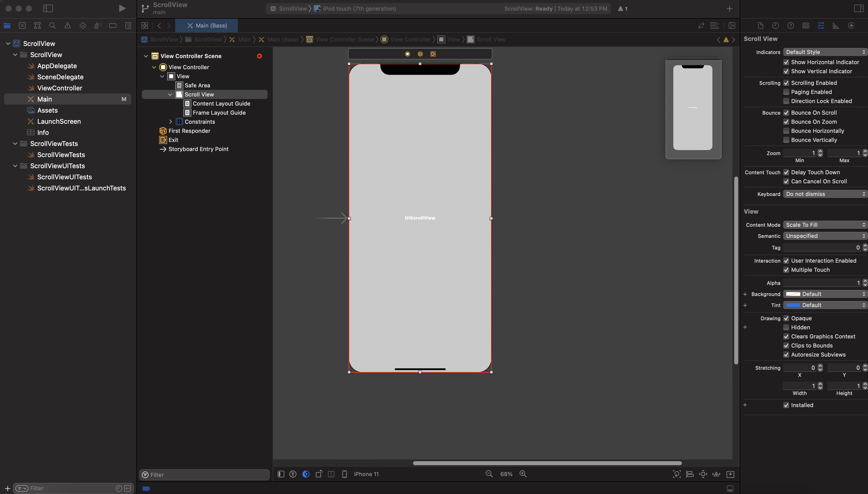868x494 pixels.
Task: Open the Find navigator magnifier icon
Action: click(x=52, y=26)
